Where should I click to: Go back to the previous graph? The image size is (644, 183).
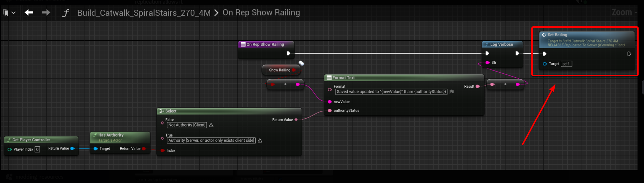pyautogui.click(x=29, y=13)
